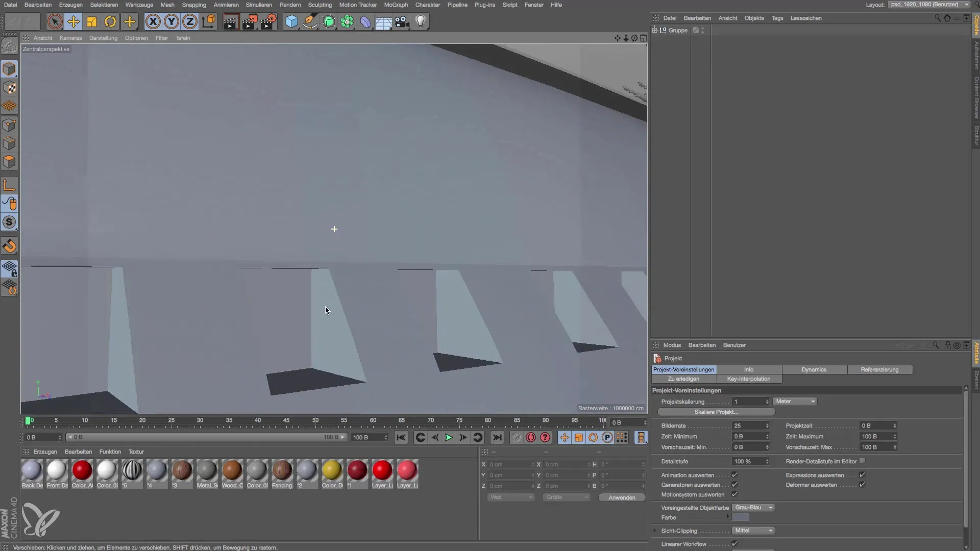The height and width of the screenshot is (551, 980).
Task: Open the Meter unit dropdown
Action: pyautogui.click(x=795, y=402)
